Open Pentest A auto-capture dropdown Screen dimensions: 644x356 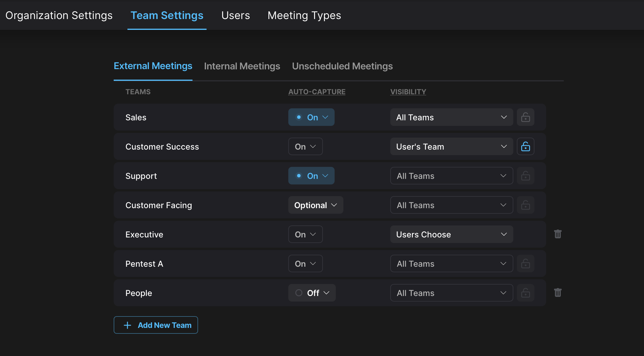point(305,263)
